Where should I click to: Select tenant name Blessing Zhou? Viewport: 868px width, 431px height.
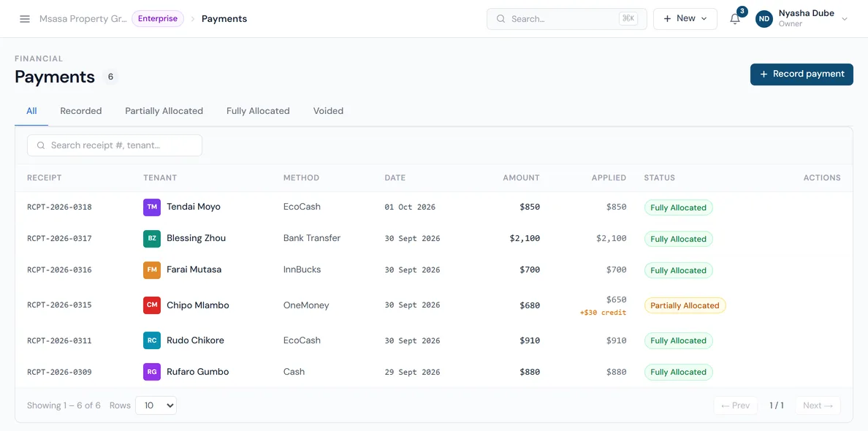coord(197,238)
